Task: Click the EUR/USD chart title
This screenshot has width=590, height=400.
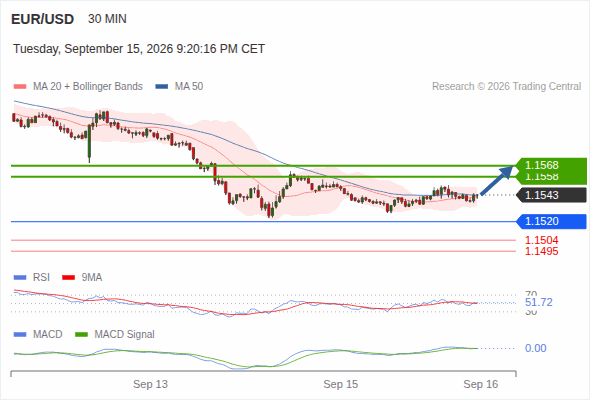Action: pos(43,19)
